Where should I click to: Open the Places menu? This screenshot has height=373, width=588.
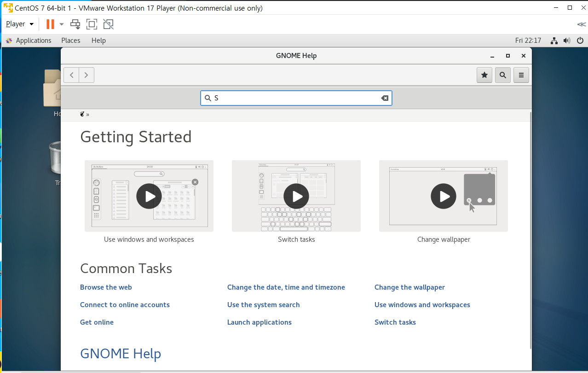(71, 41)
